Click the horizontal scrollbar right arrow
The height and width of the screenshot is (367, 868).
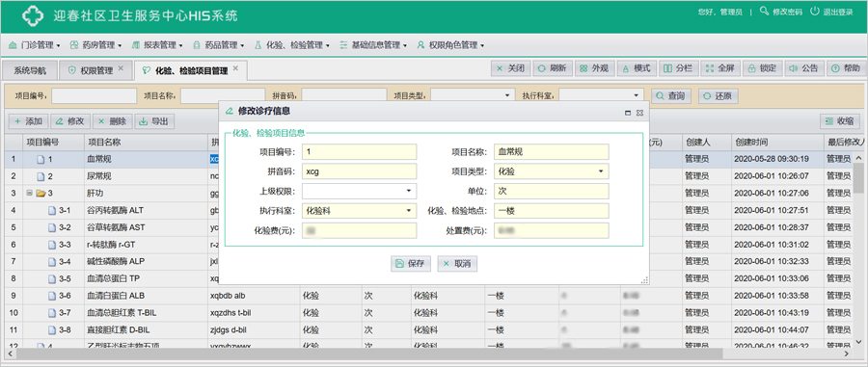(x=847, y=354)
